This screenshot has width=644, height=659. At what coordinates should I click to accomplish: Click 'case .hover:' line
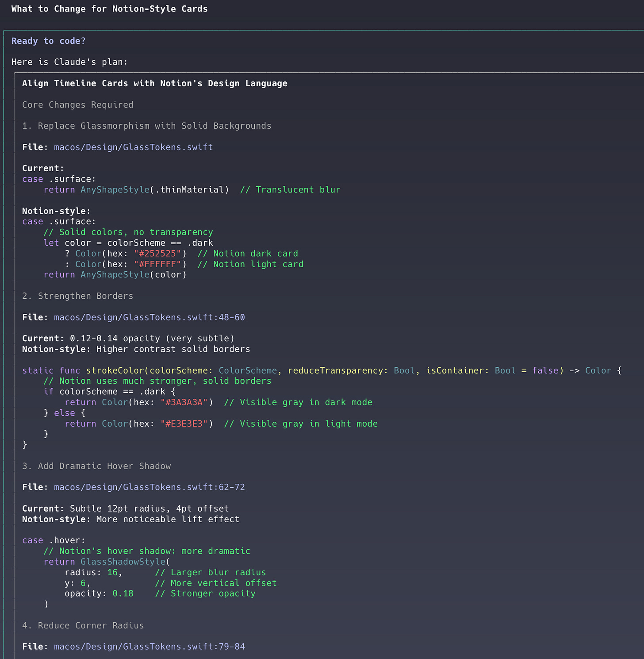(54, 540)
